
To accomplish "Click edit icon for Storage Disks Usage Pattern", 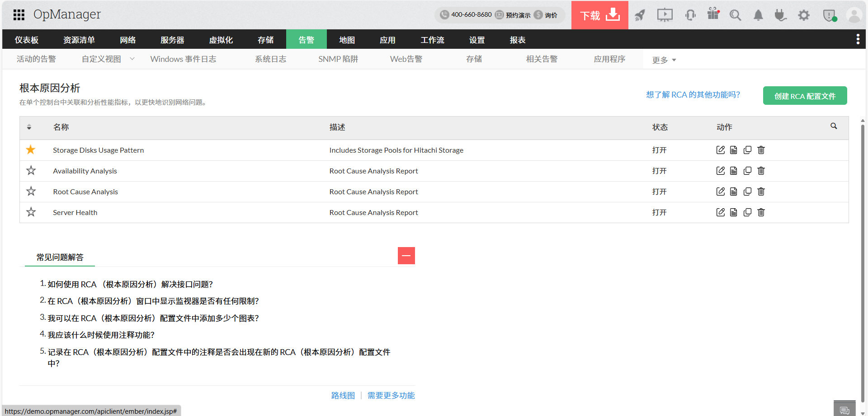I will tap(720, 150).
